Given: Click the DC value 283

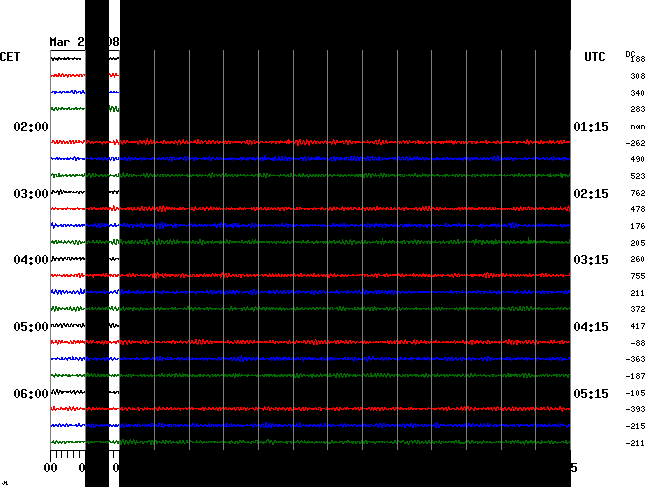Looking at the screenshot, I should [x=638, y=109].
